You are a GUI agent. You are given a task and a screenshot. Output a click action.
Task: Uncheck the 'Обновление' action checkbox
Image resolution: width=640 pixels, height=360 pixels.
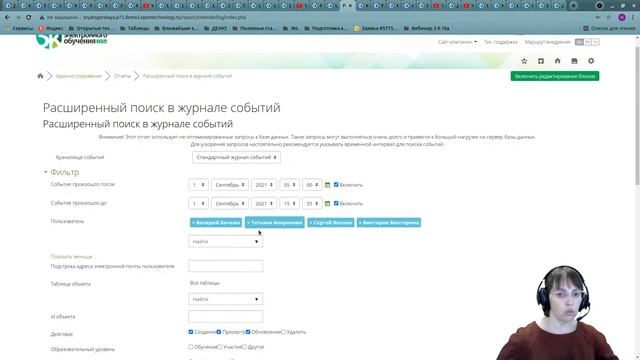click(x=248, y=332)
